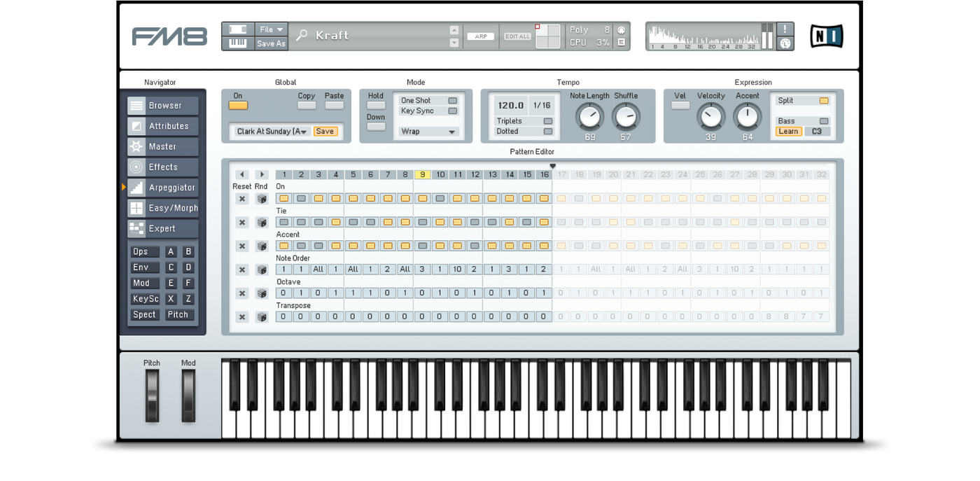
Task: Switch to the Effects page in Navigator
Action: (163, 167)
